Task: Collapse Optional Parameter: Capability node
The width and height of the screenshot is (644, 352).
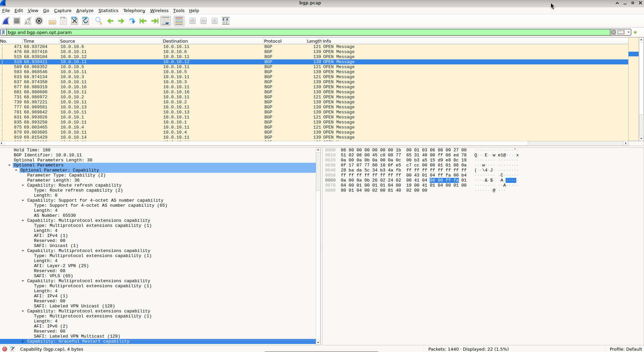Action: (16, 170)
